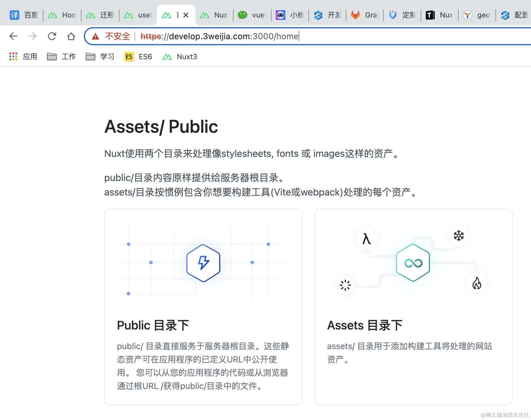Go to the browser home page icon
The height and width of the screenshot is (420, 531).
pyautogui.click(x=71, y=36)
